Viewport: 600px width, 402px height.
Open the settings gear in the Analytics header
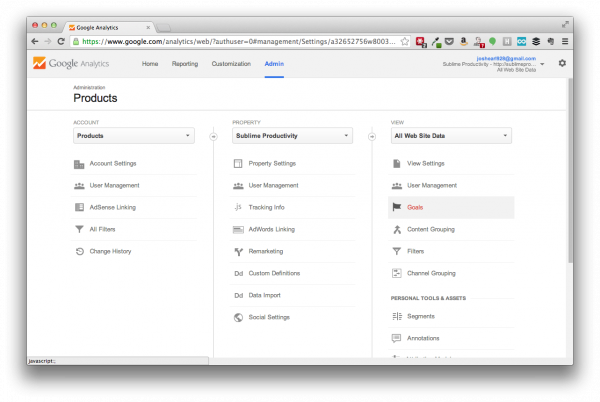coord(562,63)
